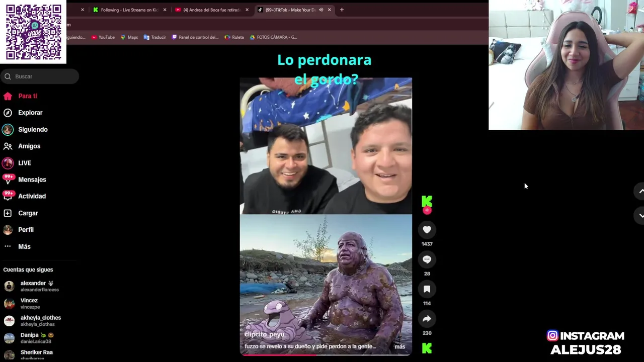
Task: Save video with bookmark icon
Action: click(x=427, y=289)
